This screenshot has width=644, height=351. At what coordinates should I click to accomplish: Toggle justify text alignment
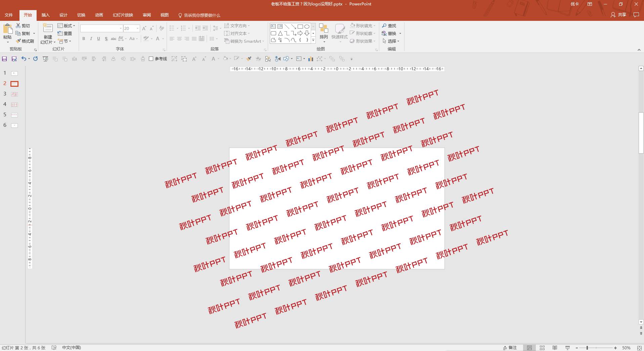point(194,39)
